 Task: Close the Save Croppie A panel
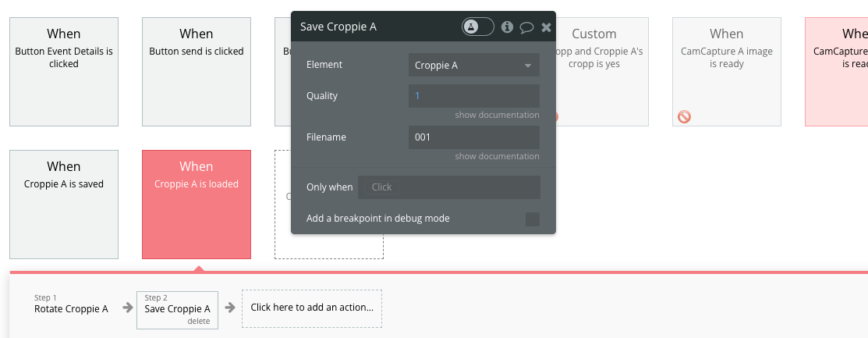pyautogui.click(x=547, y=27)
